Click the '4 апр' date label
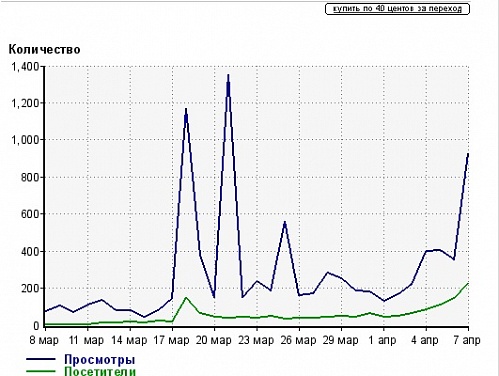The image size is (499, 376). pyautogui.click(x=425, y=340)
